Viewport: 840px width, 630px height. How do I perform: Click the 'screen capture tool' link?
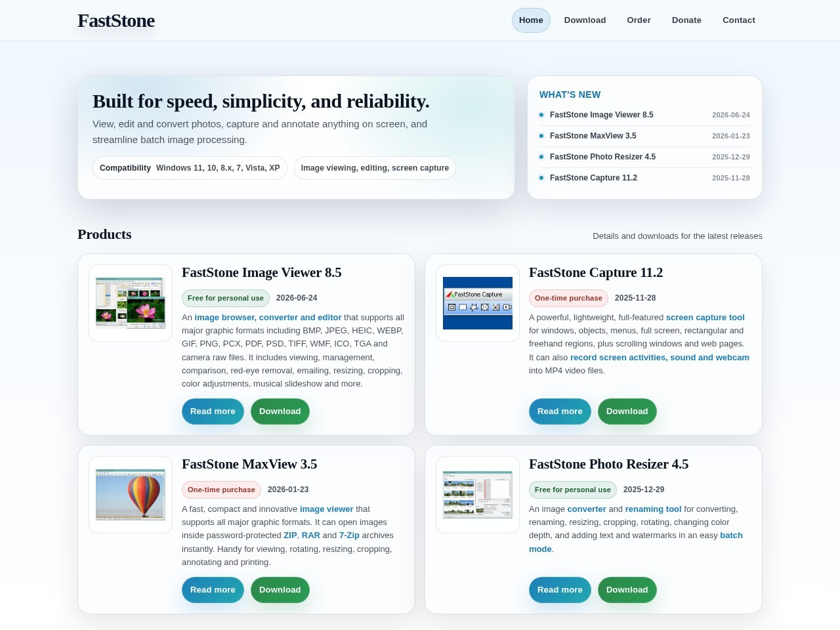pos(705,318)
